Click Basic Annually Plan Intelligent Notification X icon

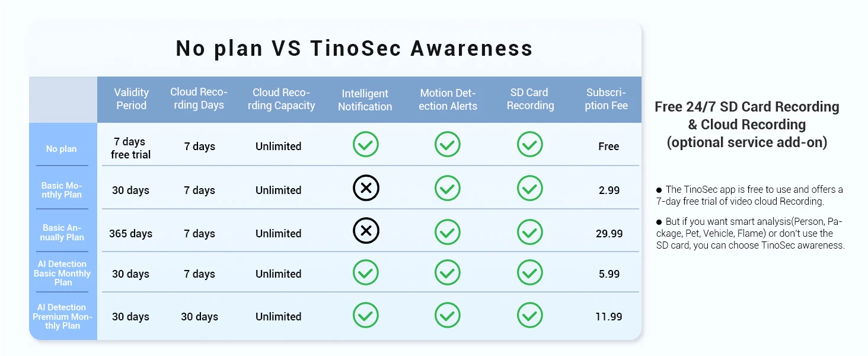[x=366, y=231]
